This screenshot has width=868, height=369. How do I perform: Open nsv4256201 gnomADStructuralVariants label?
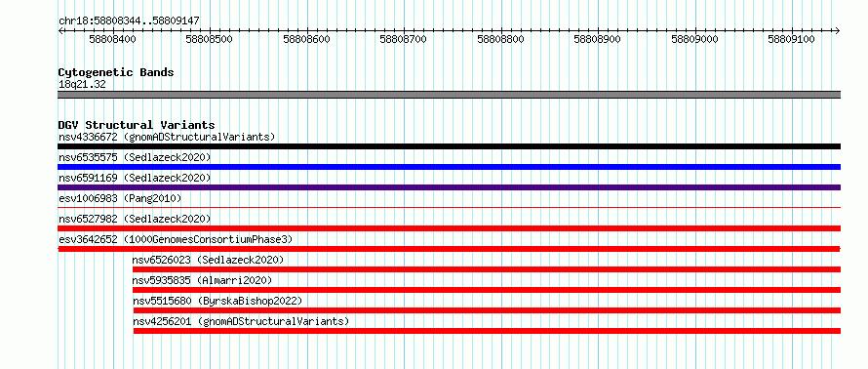click(x=241, y=321)
